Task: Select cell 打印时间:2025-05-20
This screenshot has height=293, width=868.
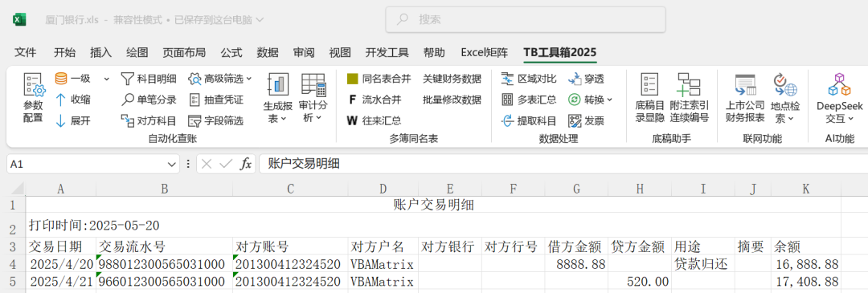Action: pyautogui.click(x=433, y=226)
